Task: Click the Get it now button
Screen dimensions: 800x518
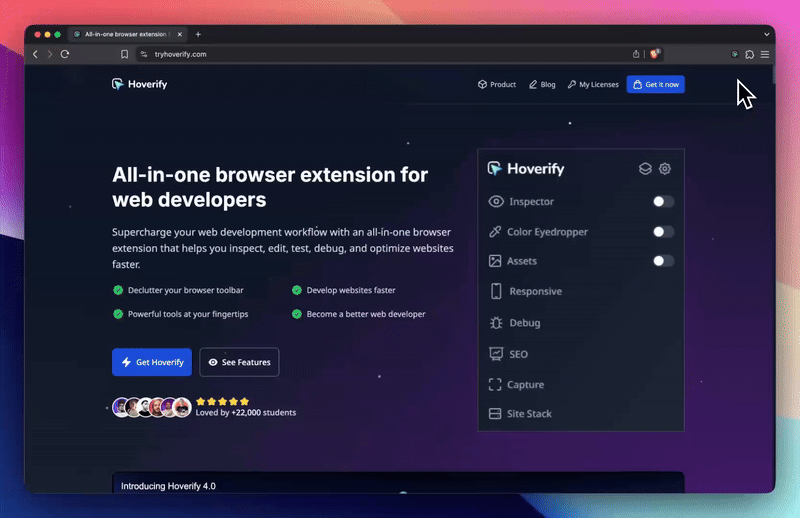Action: pyautogui.click(x=656, y=85)
